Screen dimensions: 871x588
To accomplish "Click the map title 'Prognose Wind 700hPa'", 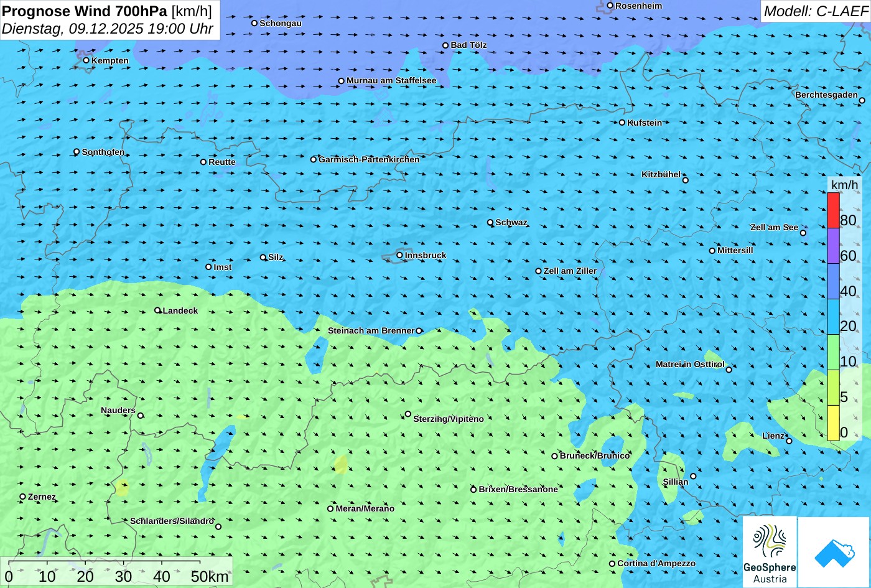I will click(85, 11).
